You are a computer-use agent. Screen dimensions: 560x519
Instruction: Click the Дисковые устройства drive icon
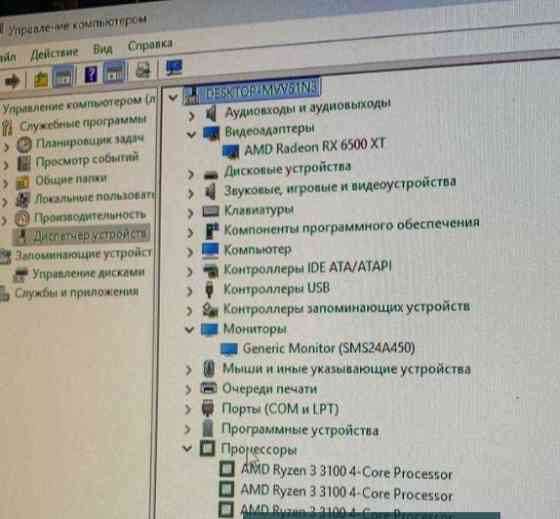(210, 175)
